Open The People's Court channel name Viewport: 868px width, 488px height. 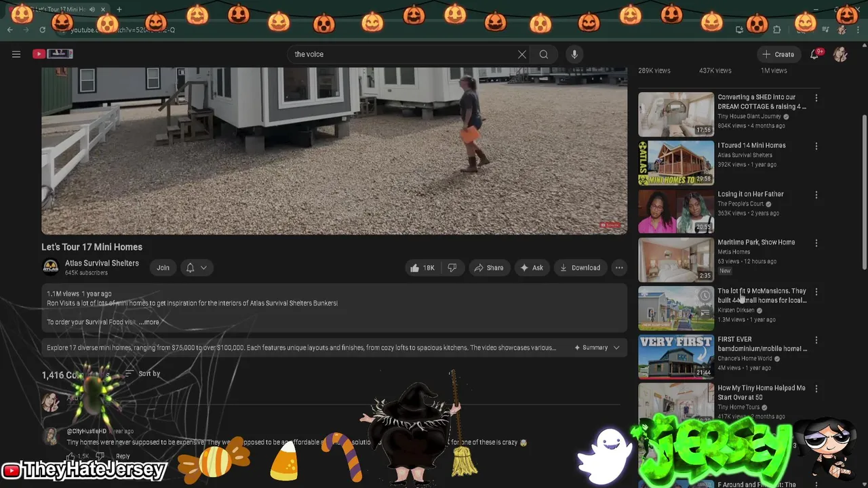tap(741, 203)
